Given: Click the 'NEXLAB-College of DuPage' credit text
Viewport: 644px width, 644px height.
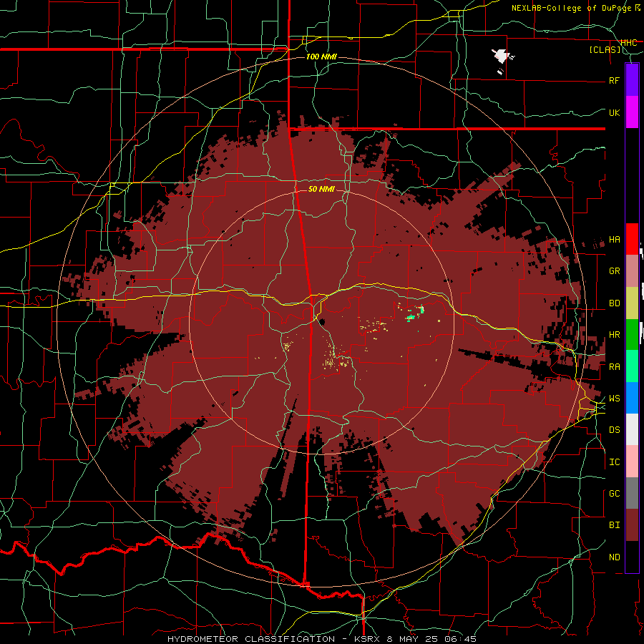Looking at the screenshot, I should point(572,8).
